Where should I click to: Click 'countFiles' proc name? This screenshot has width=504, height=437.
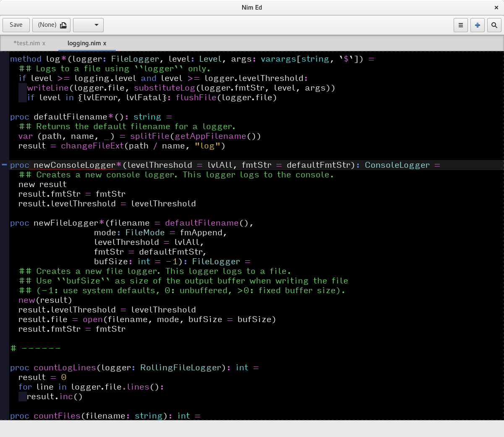[x=57, y=416]
